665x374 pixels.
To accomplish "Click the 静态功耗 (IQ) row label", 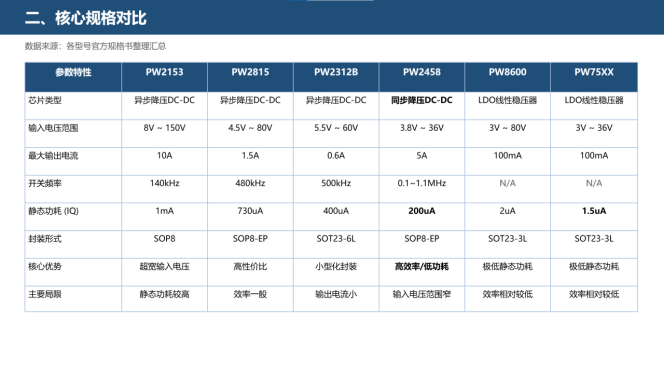I will (x=53, y=211).
